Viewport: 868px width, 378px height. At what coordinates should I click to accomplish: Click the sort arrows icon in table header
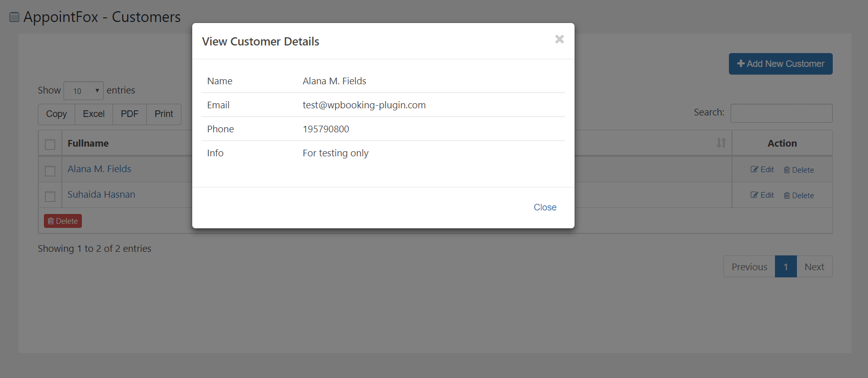click(x=721, y=143)
